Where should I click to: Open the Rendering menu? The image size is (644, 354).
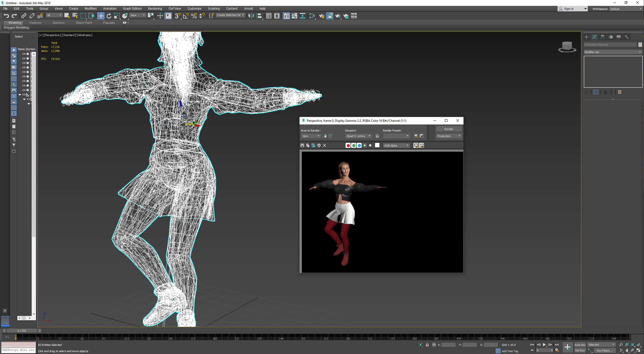[x=155, y=9]
